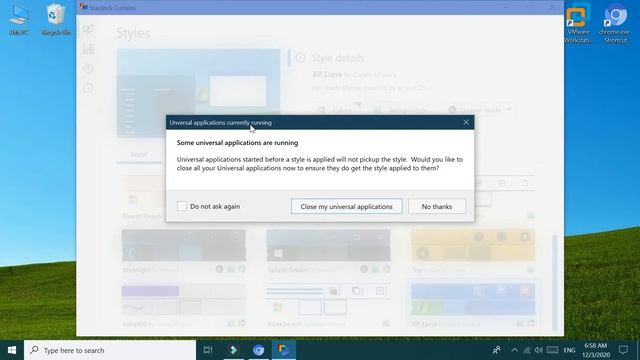Expand the Custom mode dropdown arrow
640x360 pixels.
tap(509, 109)
